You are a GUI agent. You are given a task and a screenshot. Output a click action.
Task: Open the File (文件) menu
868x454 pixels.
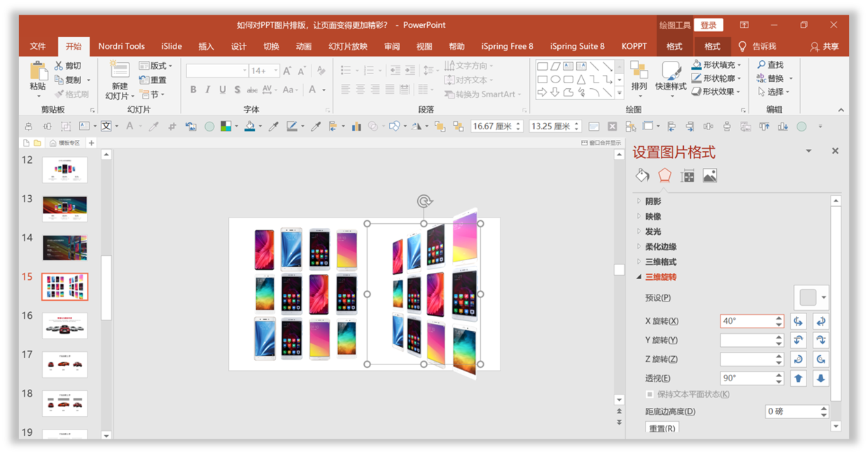[38, 46]
